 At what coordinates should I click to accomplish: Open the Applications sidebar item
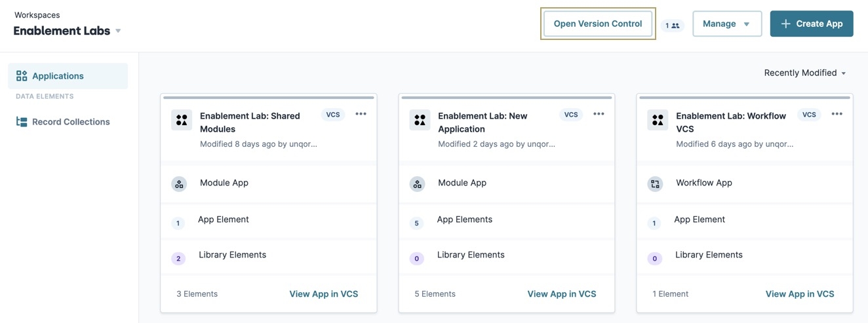pyautogui.click(x=68, y=76)
